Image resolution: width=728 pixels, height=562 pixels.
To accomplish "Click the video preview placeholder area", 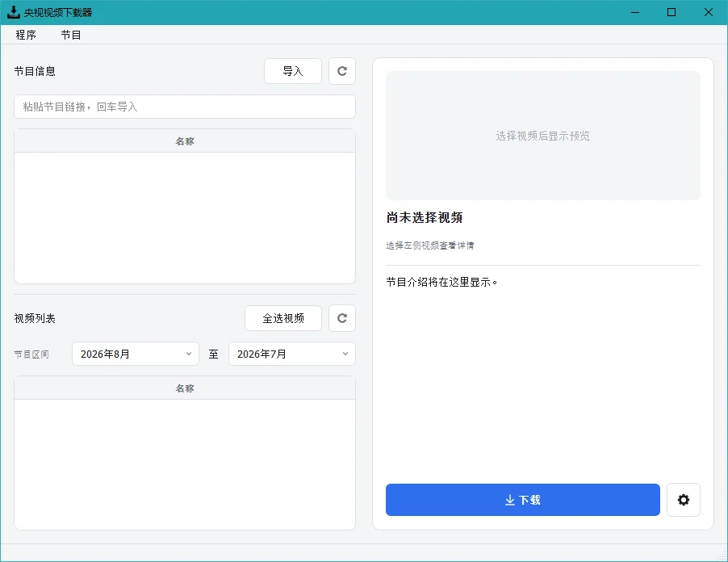I will tap(542, 136).
